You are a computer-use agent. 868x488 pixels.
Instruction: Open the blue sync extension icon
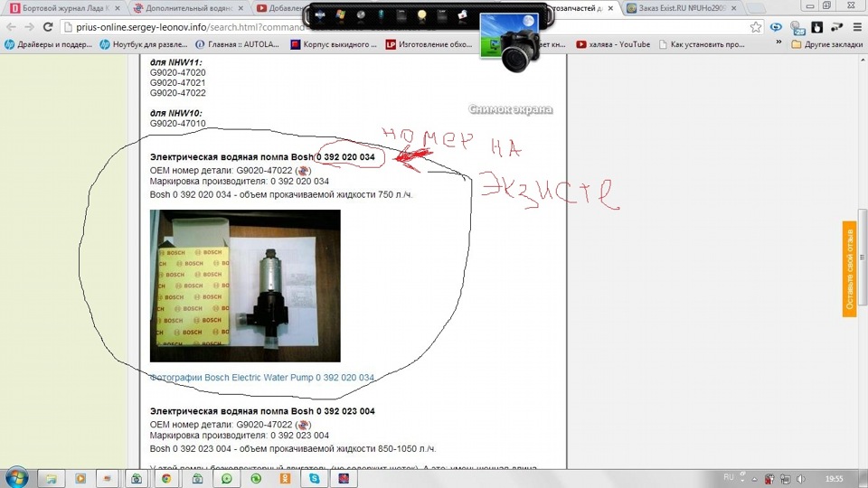[x=776, y=26]
